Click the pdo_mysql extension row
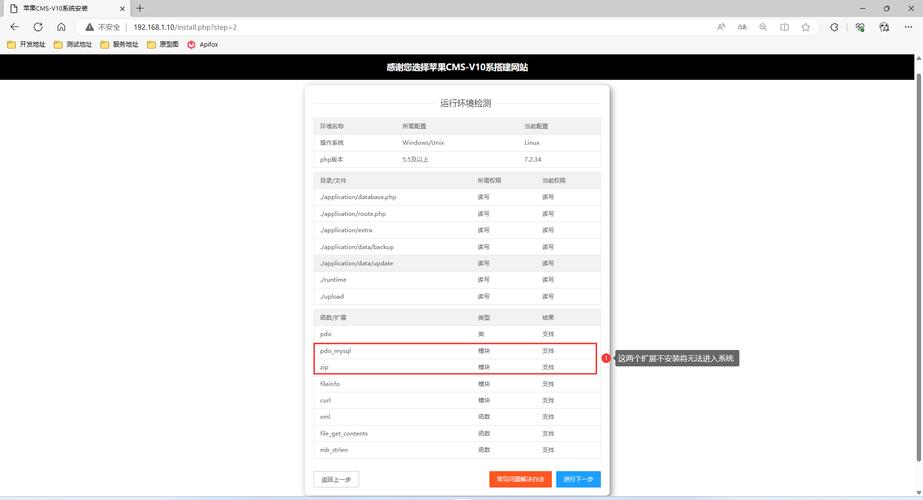This screenshot has width=923, height=500. click(457, 350)
